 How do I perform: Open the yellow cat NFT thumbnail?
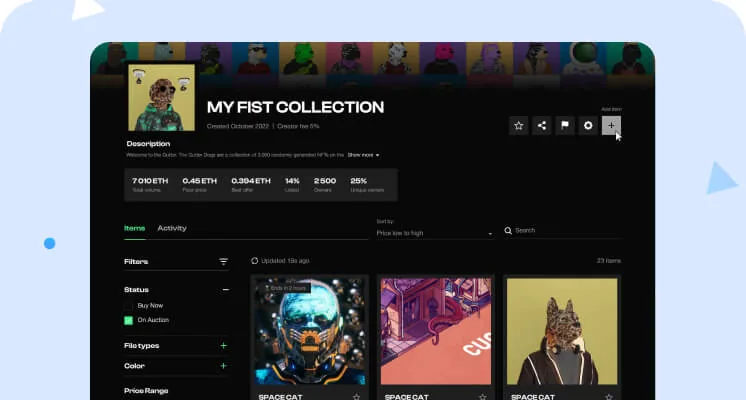[562, 332]
